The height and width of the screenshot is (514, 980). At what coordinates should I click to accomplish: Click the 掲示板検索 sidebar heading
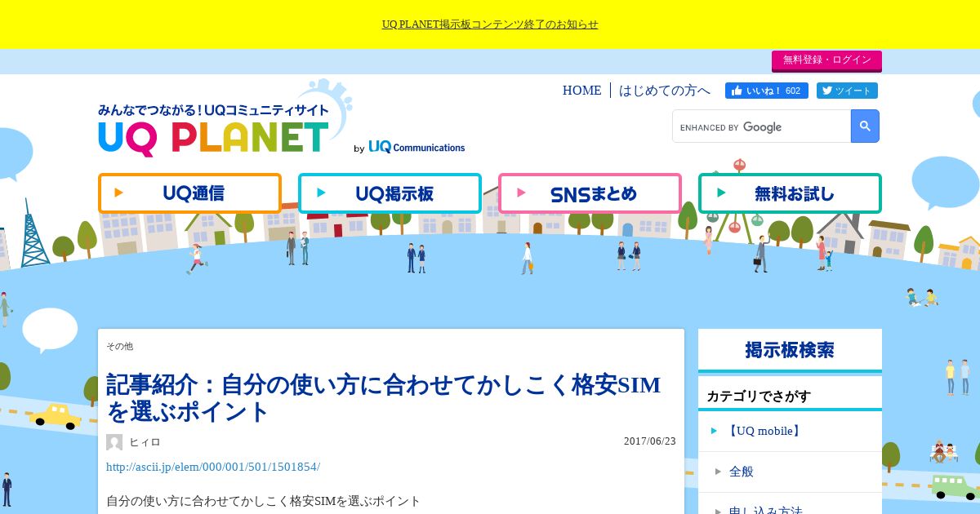[790, 350]
